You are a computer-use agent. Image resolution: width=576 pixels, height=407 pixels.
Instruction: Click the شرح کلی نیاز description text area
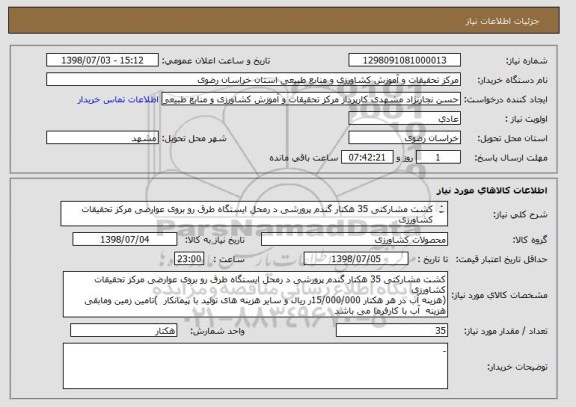254,214
